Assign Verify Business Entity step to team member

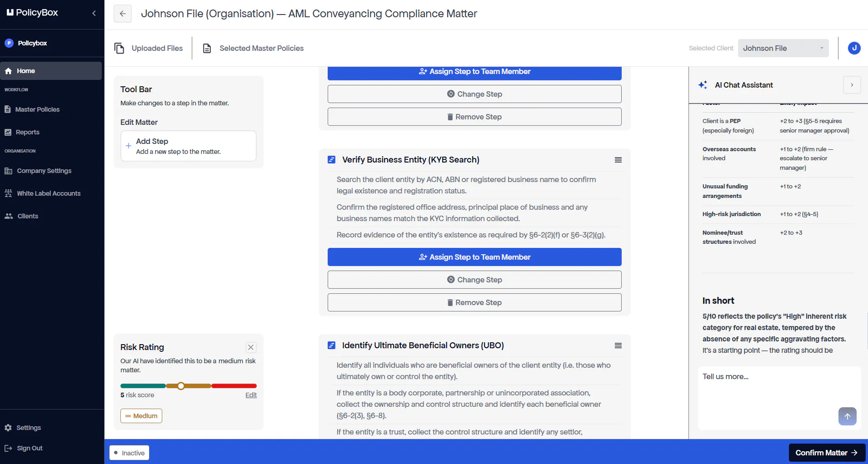click(x=474, y=257)
